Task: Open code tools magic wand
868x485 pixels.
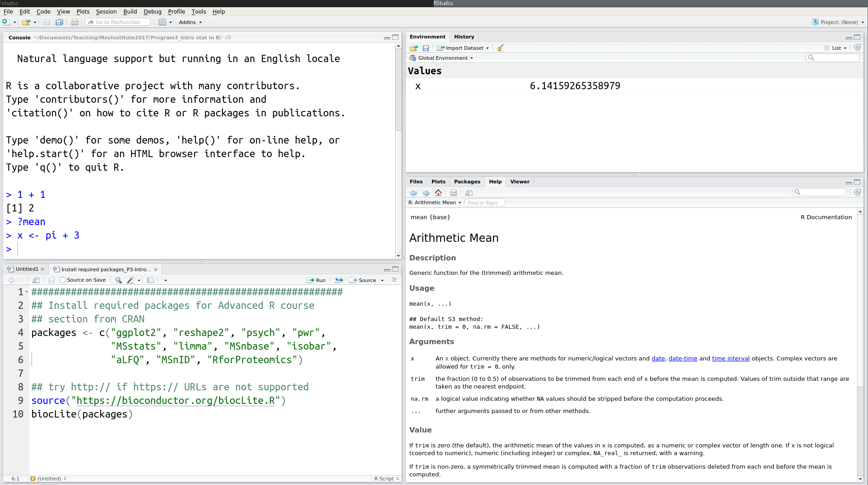Action: coord(131,280)
